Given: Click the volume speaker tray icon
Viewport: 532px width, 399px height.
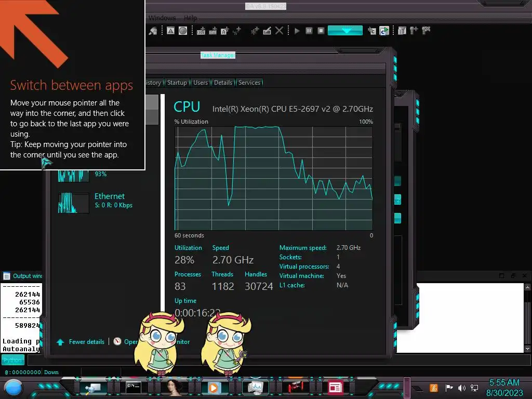Looking at the screenshot, I should click(x=461, y=388).
